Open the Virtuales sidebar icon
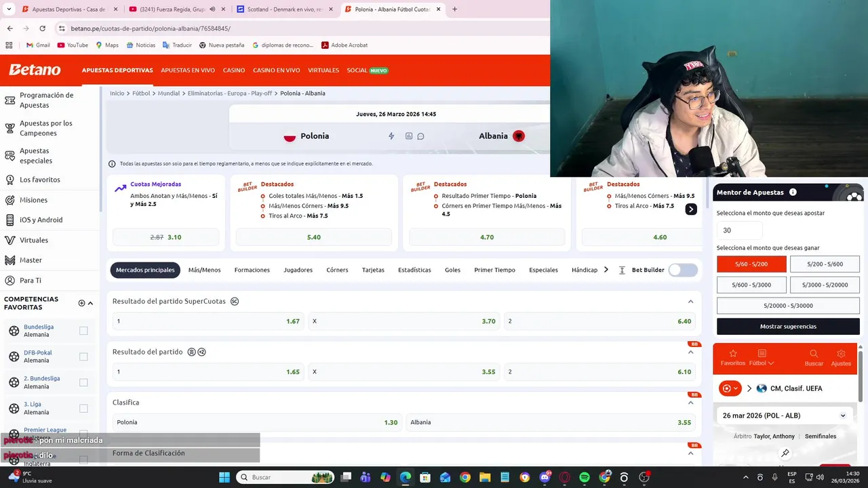Viewport: 868px width, 488px height. pyautogui.click(x=9, y=240)
